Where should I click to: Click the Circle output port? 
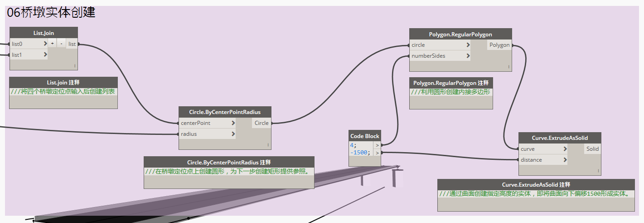point(261,123)
